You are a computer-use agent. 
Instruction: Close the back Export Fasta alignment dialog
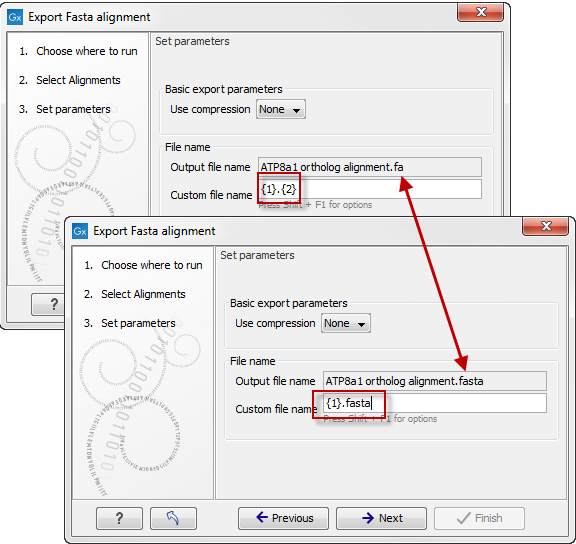481,12
